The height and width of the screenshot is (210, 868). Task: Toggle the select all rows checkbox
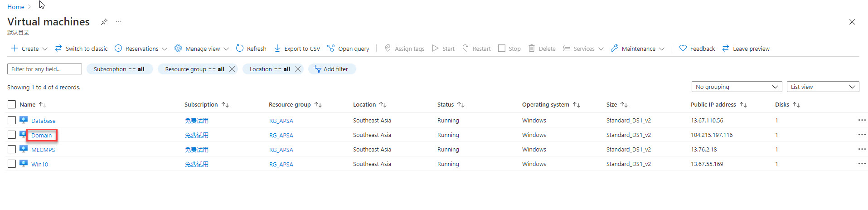click(12, 104)
